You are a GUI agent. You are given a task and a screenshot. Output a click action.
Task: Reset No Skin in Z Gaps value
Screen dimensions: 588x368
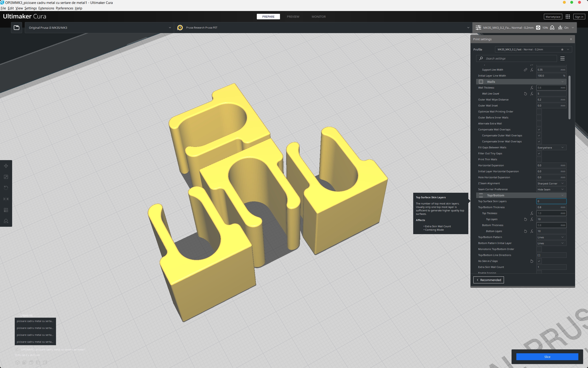(532, 261)
